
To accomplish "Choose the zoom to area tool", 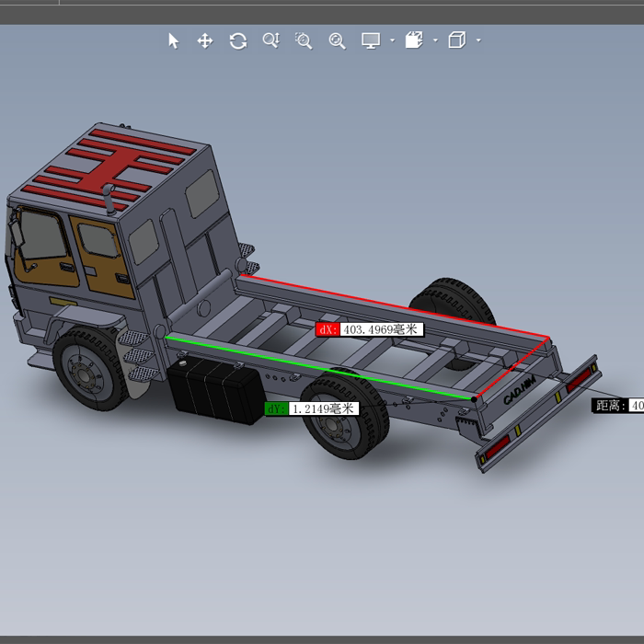I will [304, 40].
